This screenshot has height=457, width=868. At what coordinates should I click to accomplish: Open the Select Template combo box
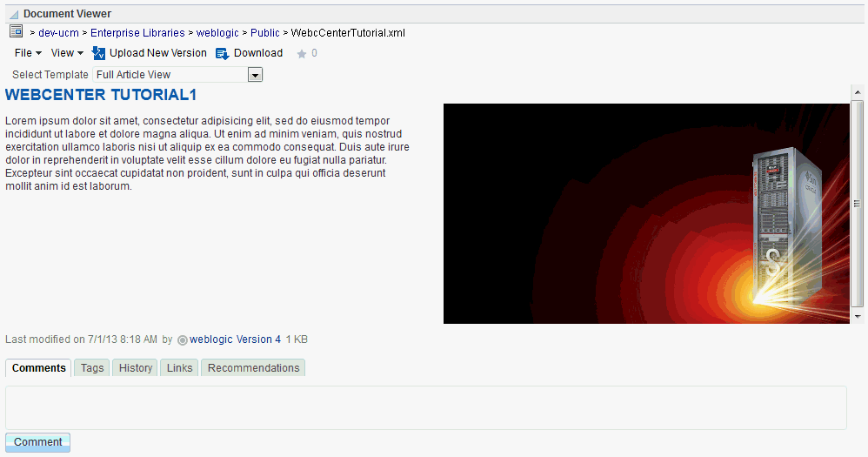click(x=177, y=75)
